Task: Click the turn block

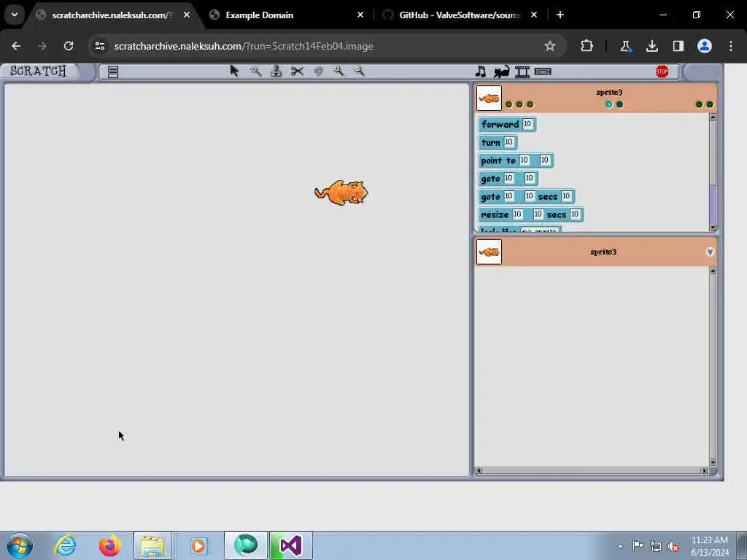Action: tap(498, 142)
